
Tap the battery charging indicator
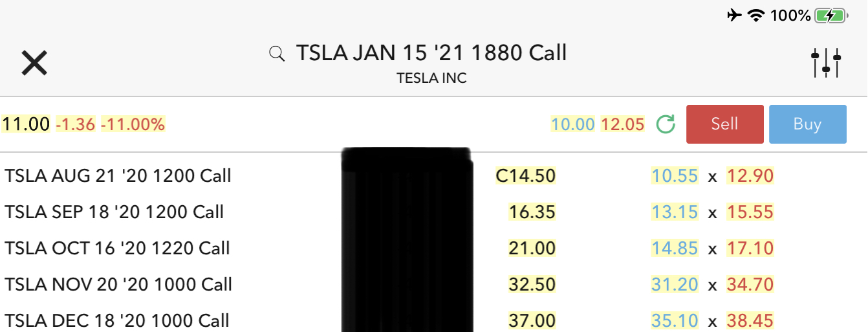(x=831, y=16)
